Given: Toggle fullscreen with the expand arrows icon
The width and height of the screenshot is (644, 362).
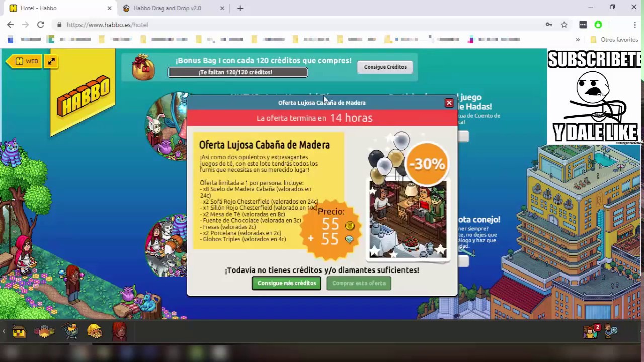Looking at the screenshot, I should pos(51,61).
